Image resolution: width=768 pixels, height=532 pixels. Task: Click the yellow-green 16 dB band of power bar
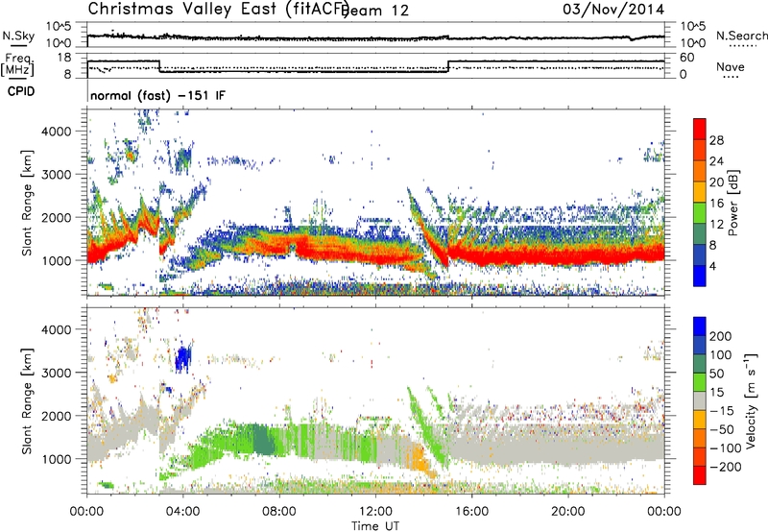(700, 213)
